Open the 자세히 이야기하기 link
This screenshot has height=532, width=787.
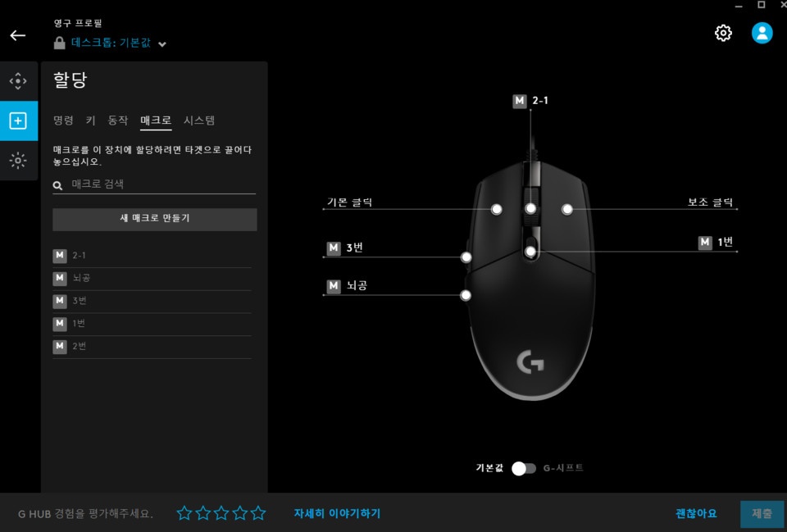(x=337, y=513)
